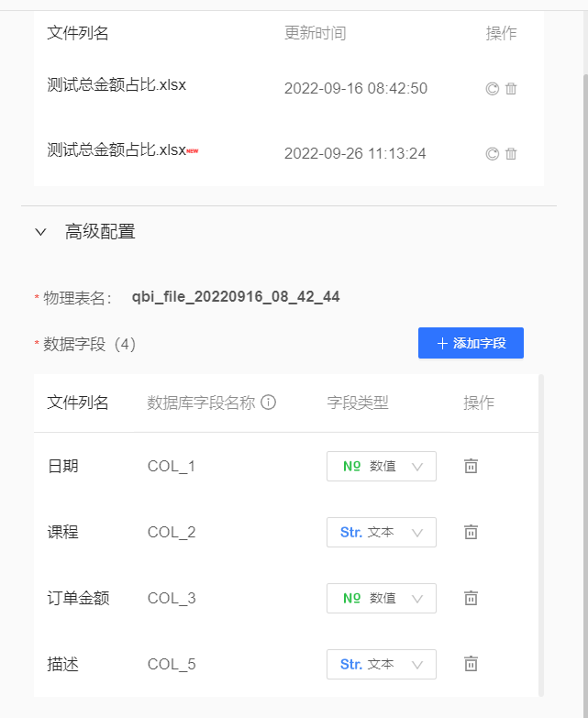The width and height of the screenshot is (588, 718).
Task: Collapse the 高级配置 section
Action: (40, 233)
